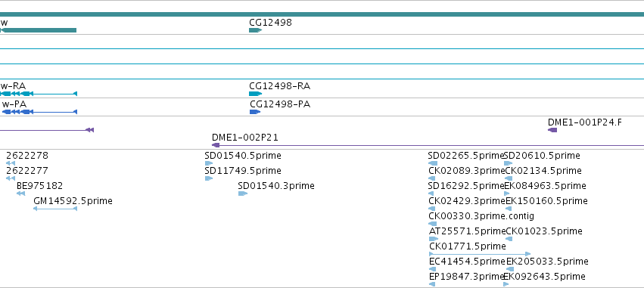The width and height of the screenshot is (644, 288).
Task: Click the SD11749.5prime label
Action: [243, 171]
